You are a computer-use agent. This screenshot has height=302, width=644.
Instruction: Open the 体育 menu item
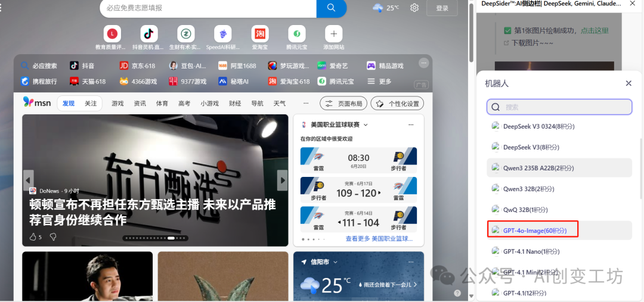pos(162,104)
